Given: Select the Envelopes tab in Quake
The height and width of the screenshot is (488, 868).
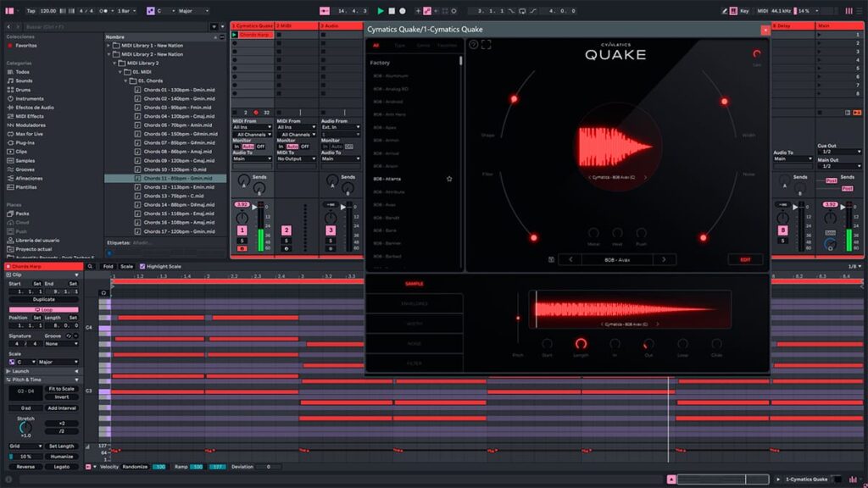Looking at the screenshot, I should (x=415, y=303).
